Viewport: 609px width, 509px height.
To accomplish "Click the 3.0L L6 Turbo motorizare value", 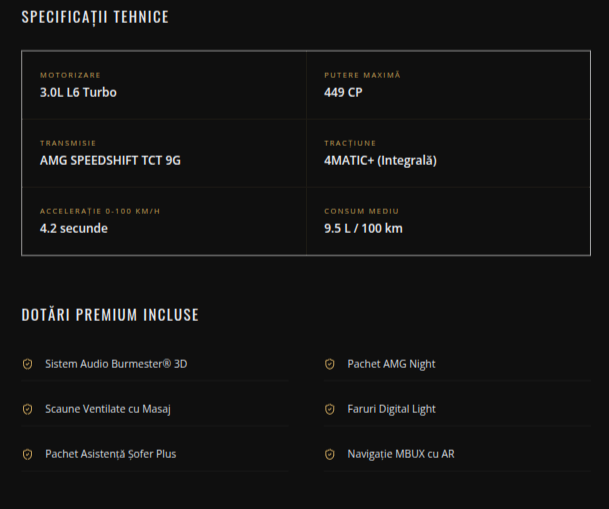I will (x=78, y=92).
